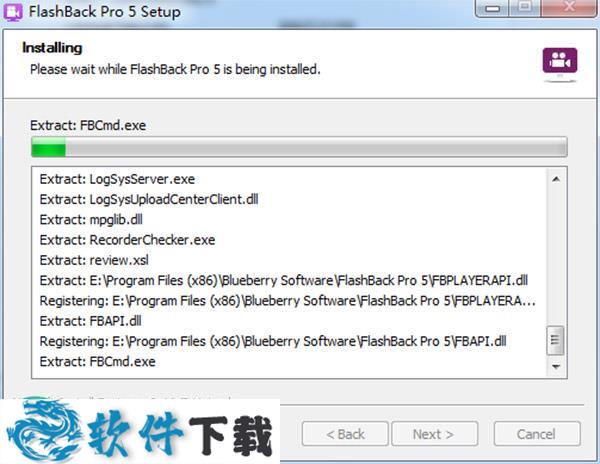Viewport: 600px width, 464px height.
Task: Click scroll down arrow in install log
Action: [556, 366]
